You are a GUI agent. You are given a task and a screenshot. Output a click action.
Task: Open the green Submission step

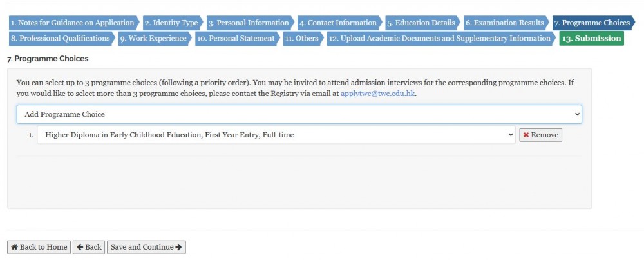(x=591, y=38)
